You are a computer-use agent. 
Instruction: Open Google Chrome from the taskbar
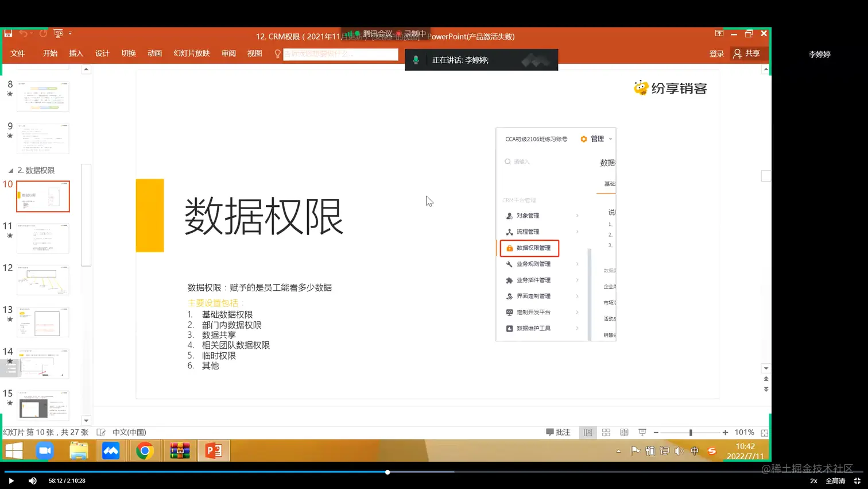coord(145,451)
